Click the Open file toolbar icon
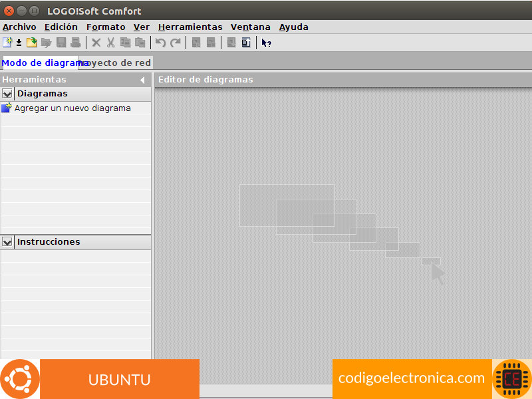This screenshot has height=399, width=532. 31,43
